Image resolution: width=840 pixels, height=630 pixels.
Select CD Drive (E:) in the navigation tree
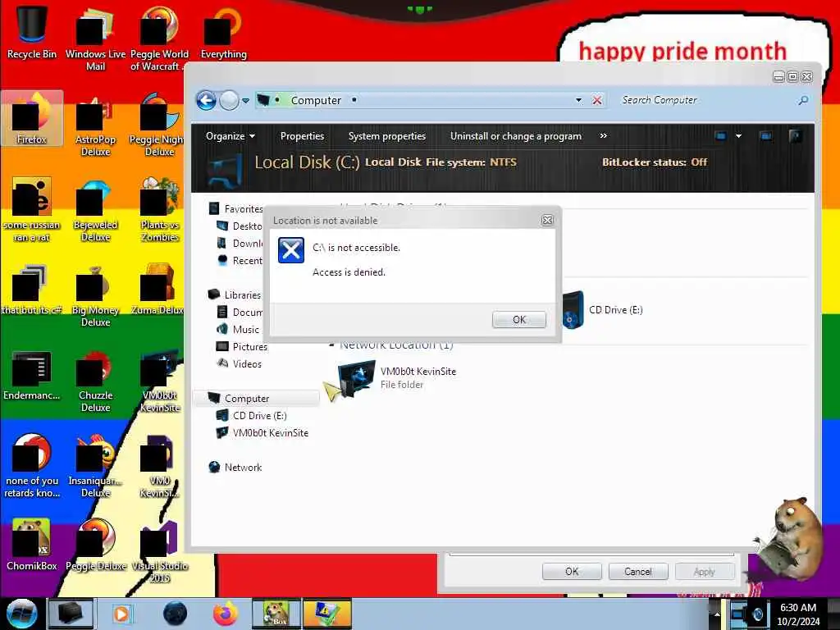[x=251, y=416]
